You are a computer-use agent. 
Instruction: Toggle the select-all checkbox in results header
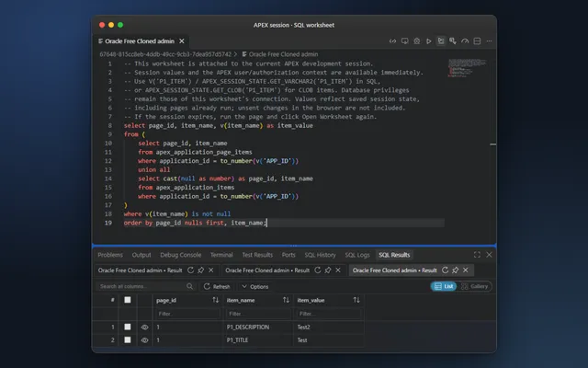pyautogui.click(x=128, y=300)
